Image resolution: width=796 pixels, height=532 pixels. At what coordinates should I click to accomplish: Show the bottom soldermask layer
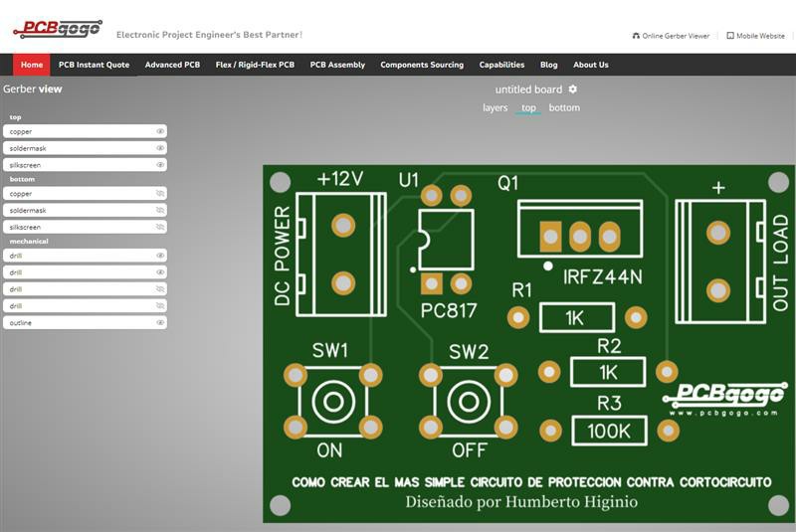(160, 210)
